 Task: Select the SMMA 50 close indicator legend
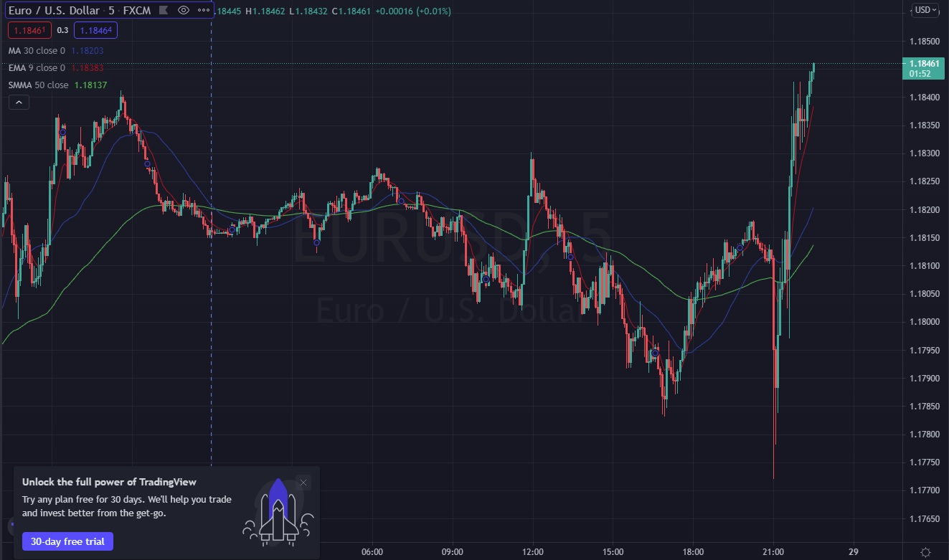[x=39, y=85]
